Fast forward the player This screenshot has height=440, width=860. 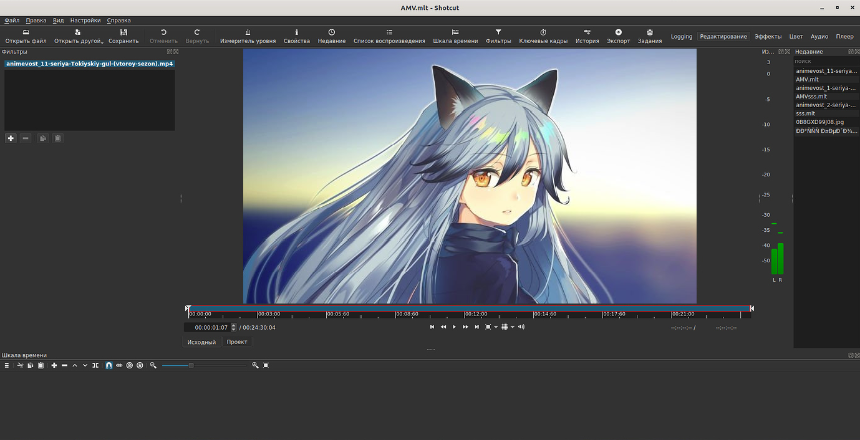click(465, 327)
